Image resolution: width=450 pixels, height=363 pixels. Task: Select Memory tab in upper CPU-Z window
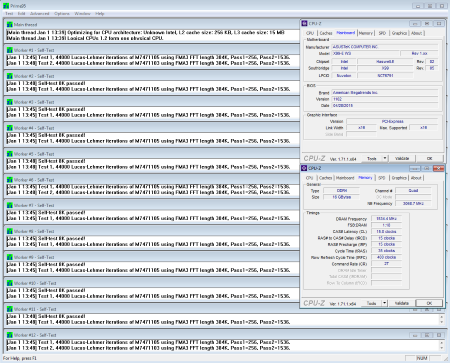[x=366, y=33]
